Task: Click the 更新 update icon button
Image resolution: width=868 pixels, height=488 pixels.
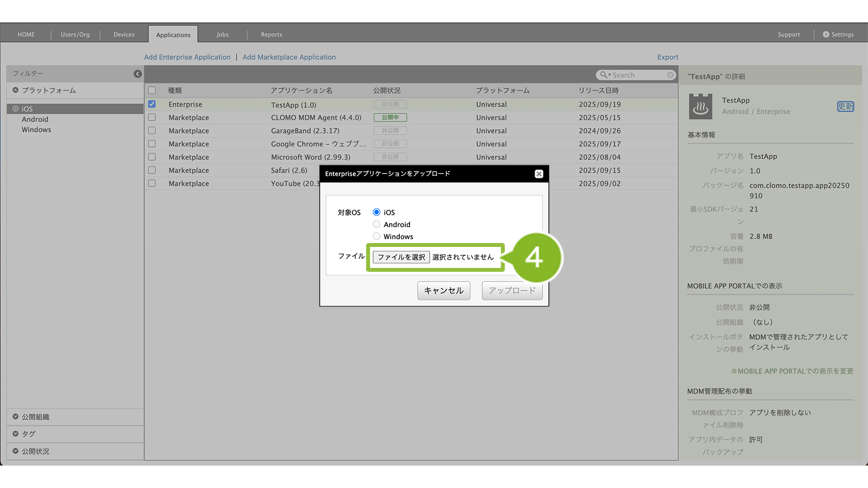Action: (x=845, y=106)
